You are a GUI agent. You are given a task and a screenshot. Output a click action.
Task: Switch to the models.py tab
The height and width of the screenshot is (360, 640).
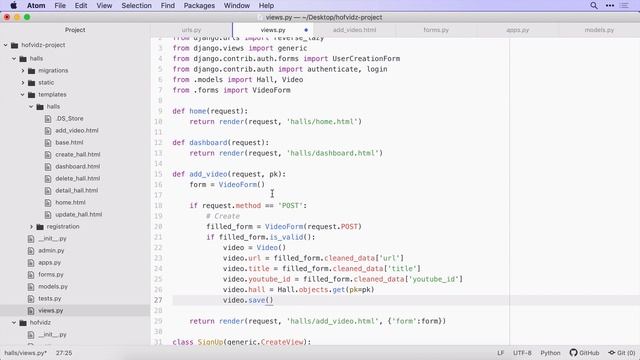pos(599,30)
